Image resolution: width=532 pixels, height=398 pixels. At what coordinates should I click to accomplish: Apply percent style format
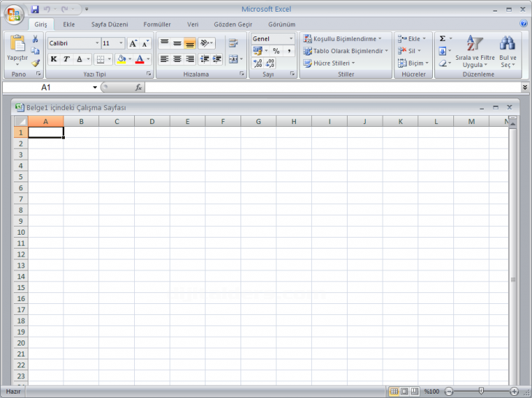click(276, 51)
